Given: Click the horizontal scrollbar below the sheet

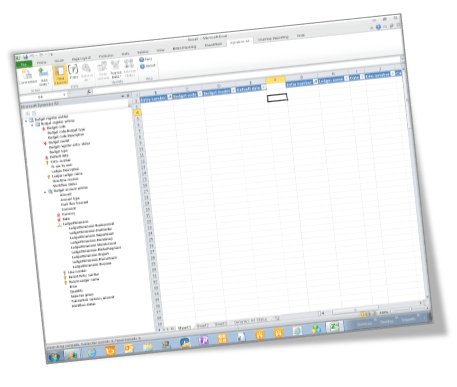Looking at the screenshot, I should pos(355,309).
